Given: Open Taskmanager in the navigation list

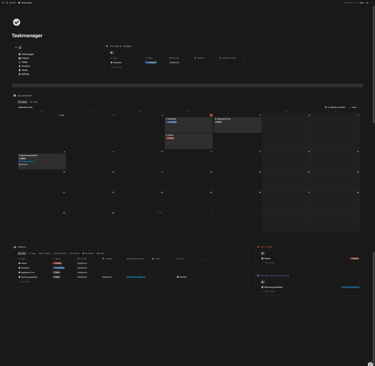Looking at the screenshot, I should (x=26, y=54).
